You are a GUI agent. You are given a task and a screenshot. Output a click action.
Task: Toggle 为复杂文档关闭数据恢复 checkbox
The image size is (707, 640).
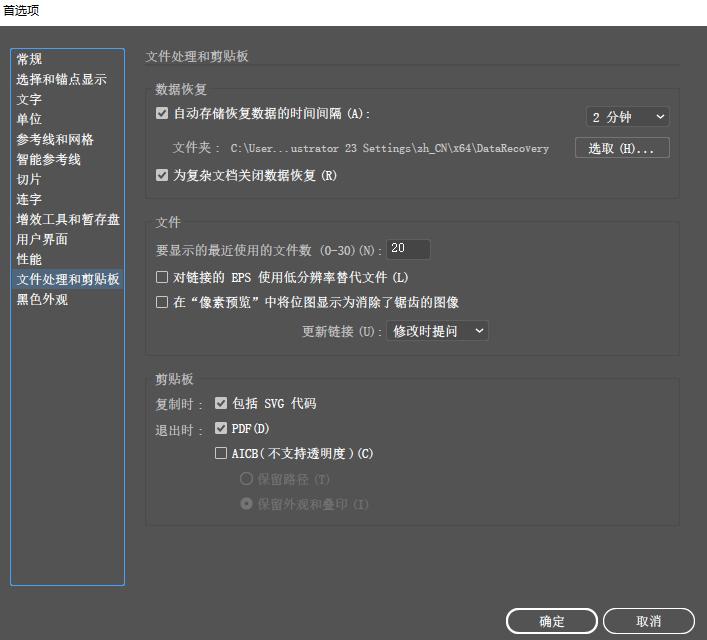[162, 175]
